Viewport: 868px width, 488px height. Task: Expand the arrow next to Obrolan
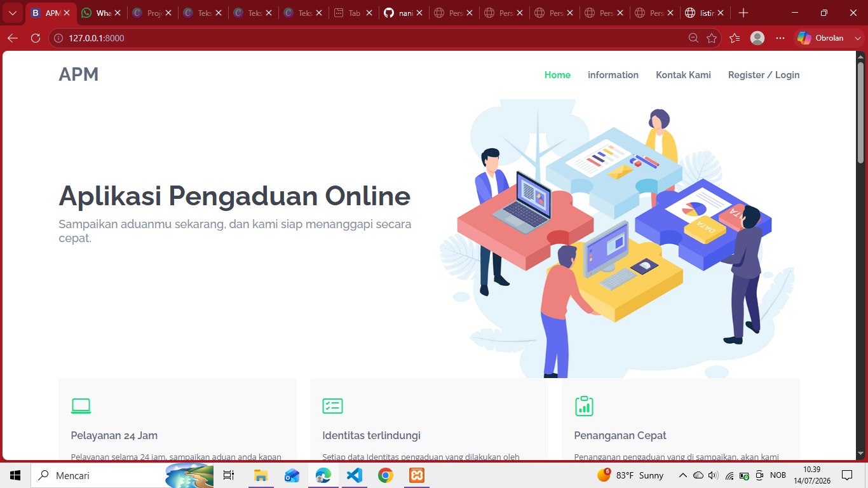pos(858,38)
